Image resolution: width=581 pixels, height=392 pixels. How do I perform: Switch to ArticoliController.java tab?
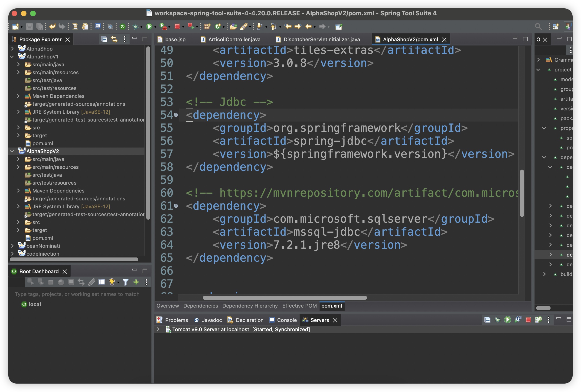pyautogui.click(x=231, y=39)
